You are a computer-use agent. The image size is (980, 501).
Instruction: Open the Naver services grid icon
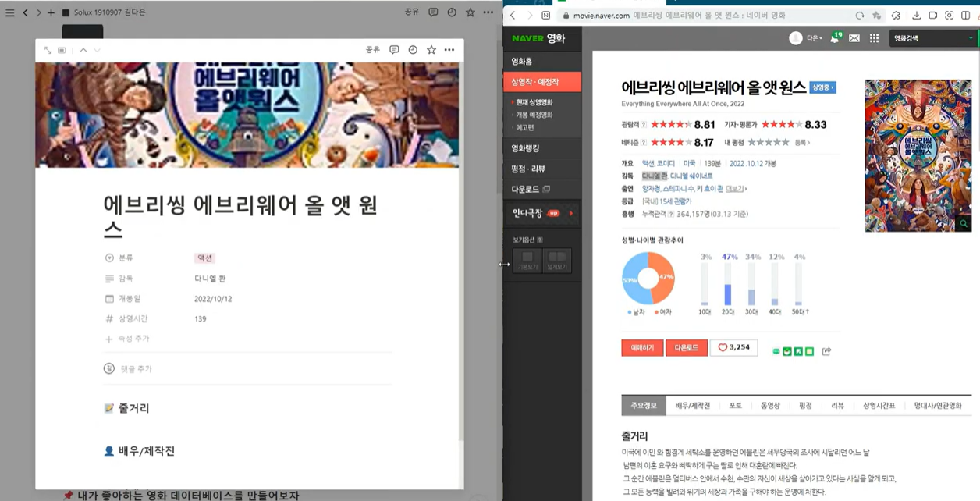[x=874, y=38]
